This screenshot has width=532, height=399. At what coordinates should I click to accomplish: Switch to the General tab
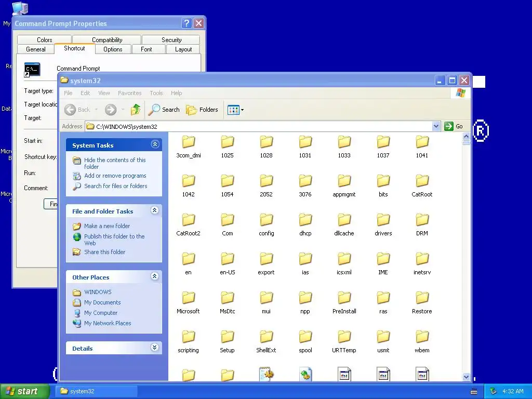(x=36, y=49)
